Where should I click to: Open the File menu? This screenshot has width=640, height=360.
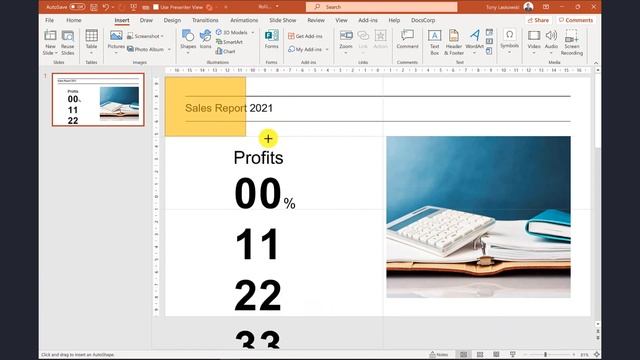pyautogui.click(x=49, y=20)
